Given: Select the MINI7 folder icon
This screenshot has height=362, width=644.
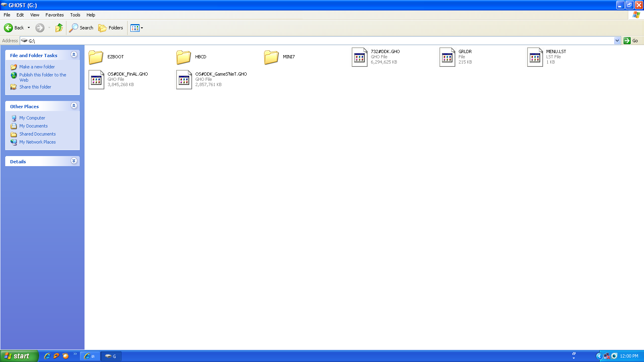Looking at the screenshot, I should pos(271,57).
